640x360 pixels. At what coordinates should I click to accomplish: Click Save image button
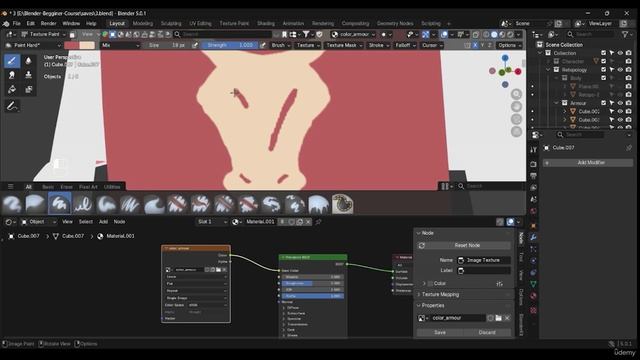pos(440,333)
